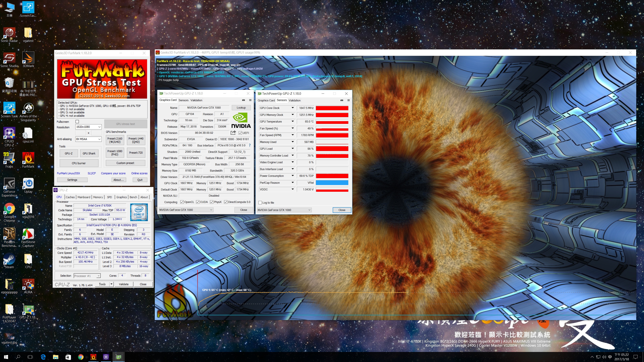
Task: Toggle OpenCL checkbox in GPU-Z
Action: 182,202
